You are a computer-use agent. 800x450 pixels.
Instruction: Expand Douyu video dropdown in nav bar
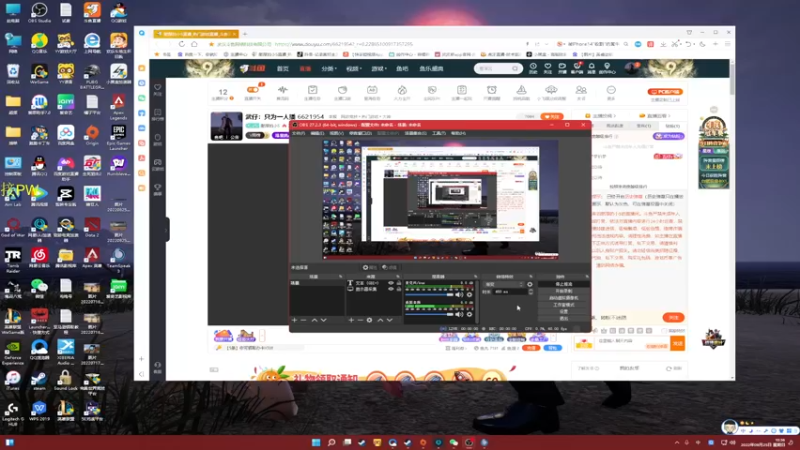coord(354,68)
